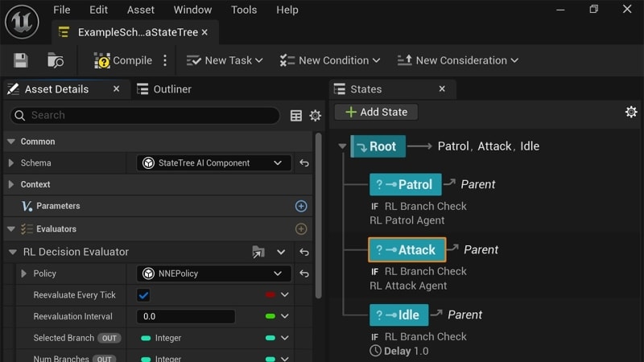Viewport: 644px width, 362px height.
Task: Close the ExampleSch...aStateTree tab
Action: click(204, 32)
